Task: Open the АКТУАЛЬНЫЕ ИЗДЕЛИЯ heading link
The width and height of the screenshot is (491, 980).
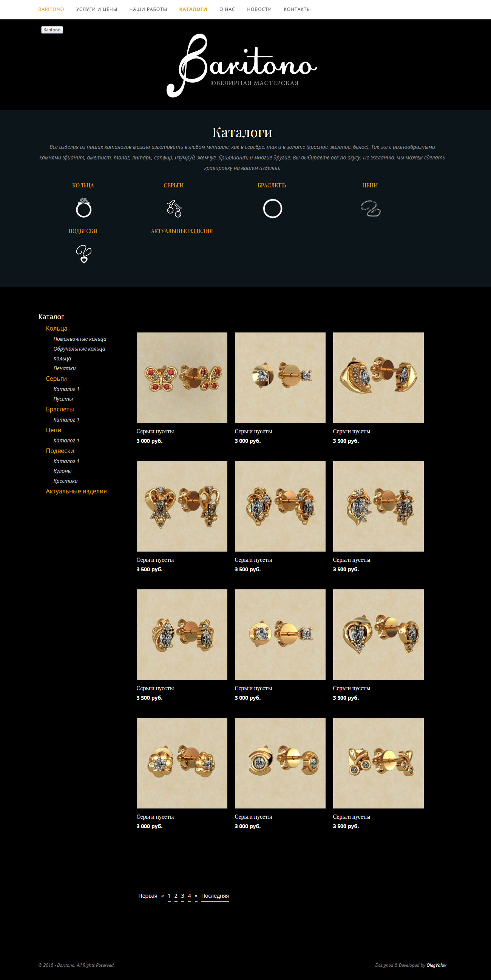Action: click(182, 231)
